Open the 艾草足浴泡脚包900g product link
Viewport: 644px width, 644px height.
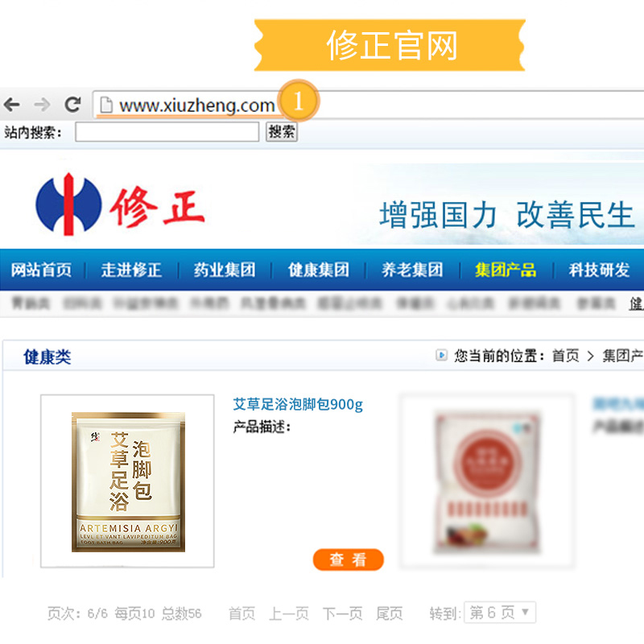(298, 404)
